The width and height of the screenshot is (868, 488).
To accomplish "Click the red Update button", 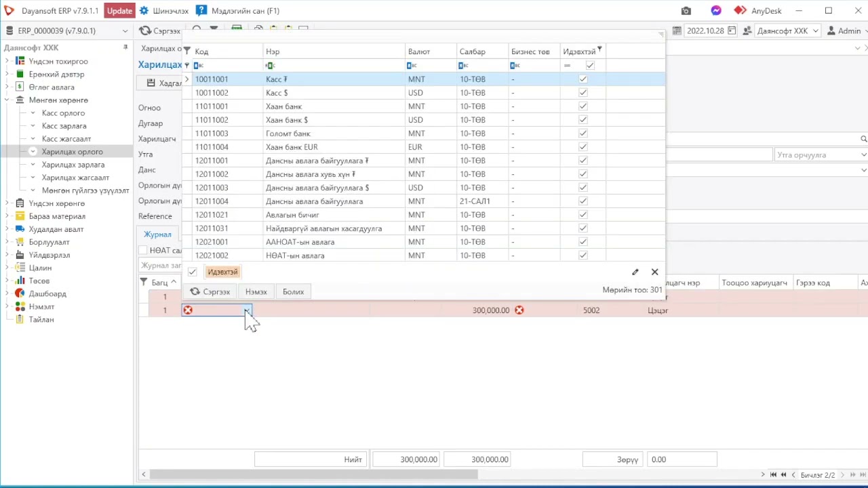I will [x=119, y=11].
